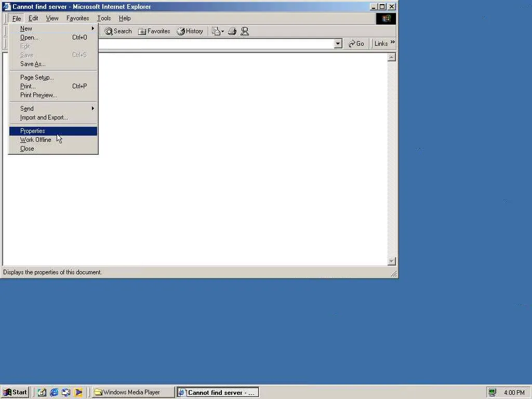Image resolution: width=532 pixels, height=399 pixels.
Task: Click the Start button
Action: [15, 392]
